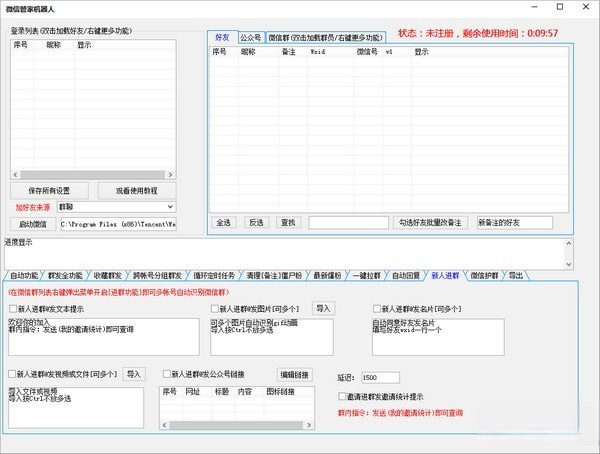
Task: Enable 新人进群@发文本提示 checkbox
Action: point(13,309)
